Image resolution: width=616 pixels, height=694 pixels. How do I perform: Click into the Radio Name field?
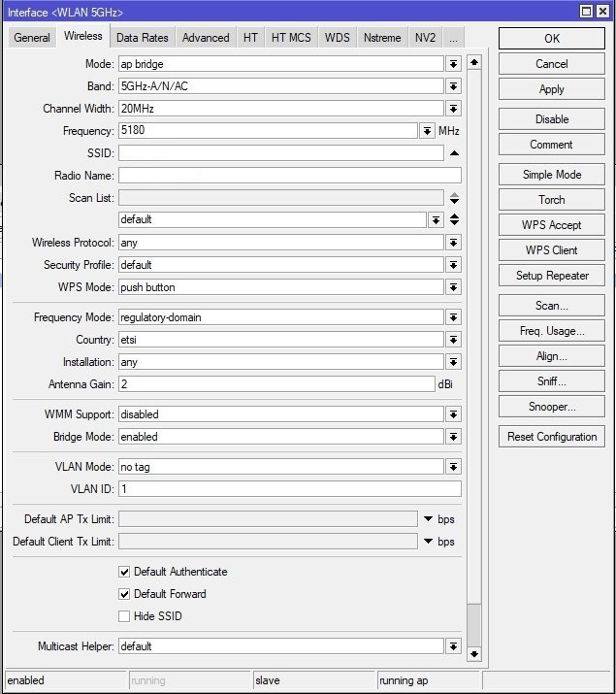290,176
